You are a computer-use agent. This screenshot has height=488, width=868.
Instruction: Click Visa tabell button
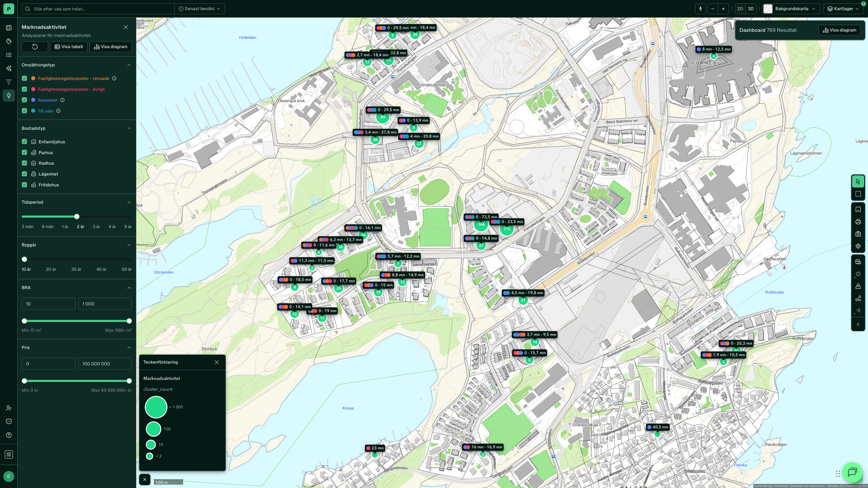tap(69, 47)
